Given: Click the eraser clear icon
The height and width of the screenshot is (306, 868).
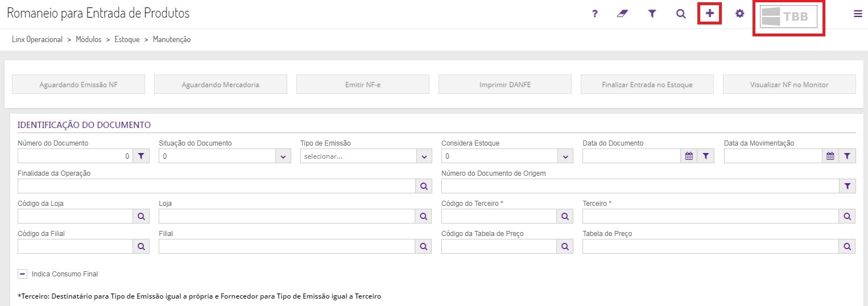Looking at the screenshot, I should pos(622,14).
